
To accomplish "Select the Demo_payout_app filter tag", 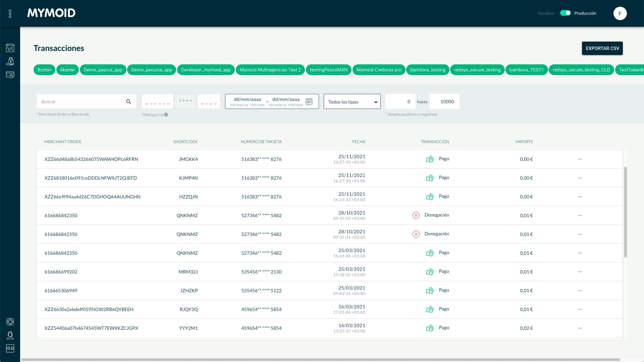I will pyautogui.click(x=103, y=70).
